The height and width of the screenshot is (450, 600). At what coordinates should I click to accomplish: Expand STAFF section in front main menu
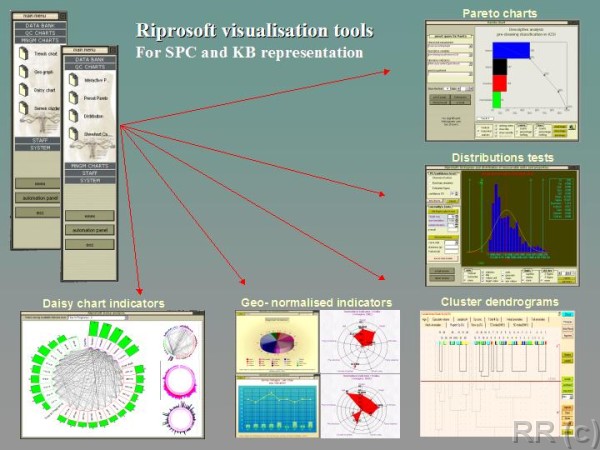pyautogui.click(x=90, y=173)
